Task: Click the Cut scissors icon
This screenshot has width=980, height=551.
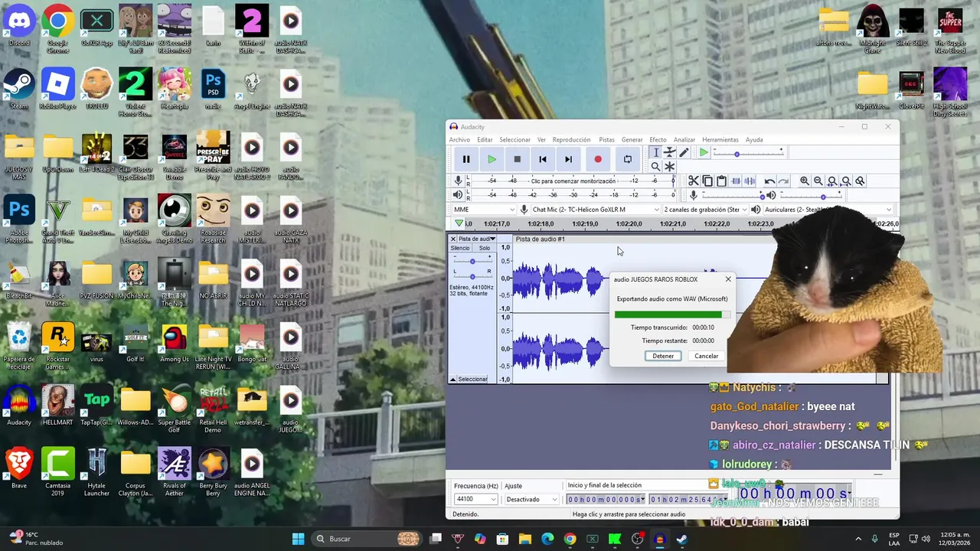Action: point(693,181)
